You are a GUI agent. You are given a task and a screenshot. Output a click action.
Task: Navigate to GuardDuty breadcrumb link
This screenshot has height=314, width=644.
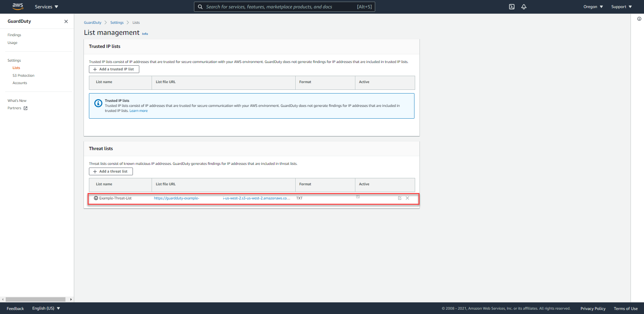93,22
